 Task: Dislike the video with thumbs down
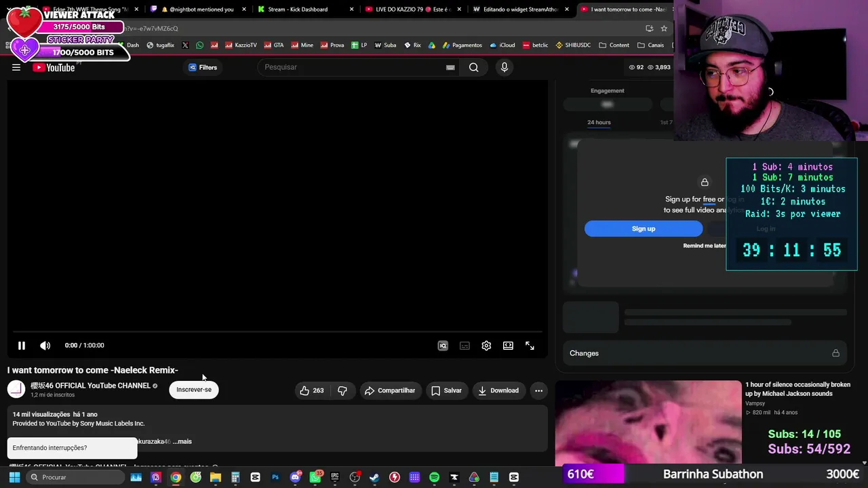[x=342, y=390]
